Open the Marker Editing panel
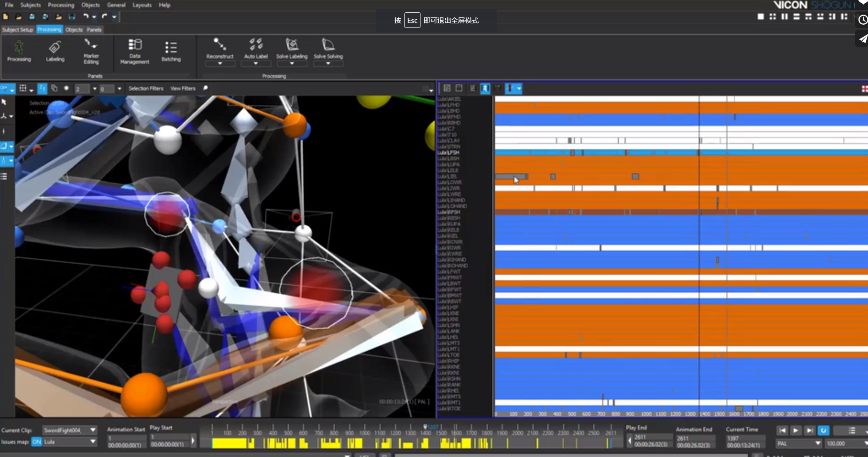 [91, 50]
